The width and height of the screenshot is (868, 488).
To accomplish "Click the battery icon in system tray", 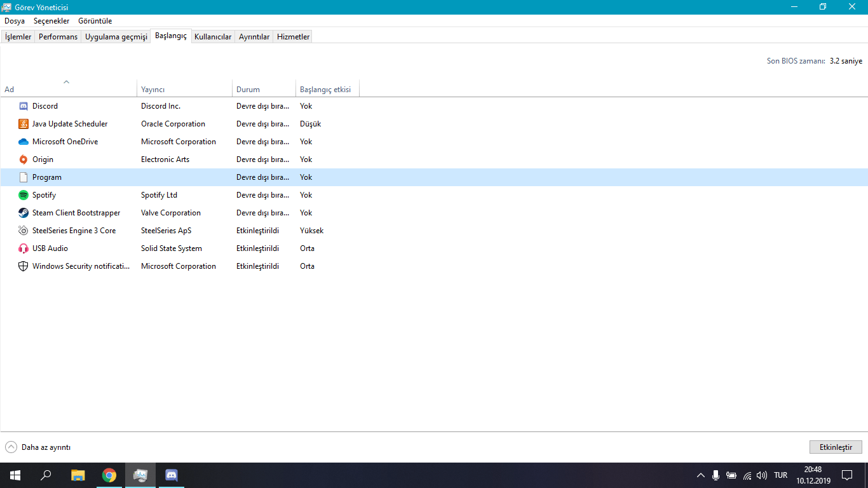I will (731, 475).
